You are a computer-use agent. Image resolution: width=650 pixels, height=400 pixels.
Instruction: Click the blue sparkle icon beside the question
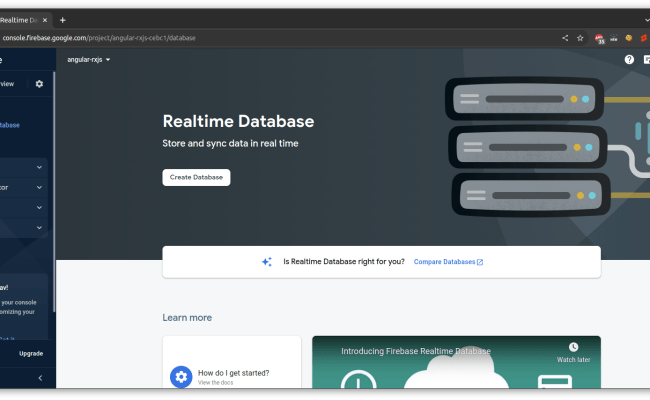[x=267, y=262]
